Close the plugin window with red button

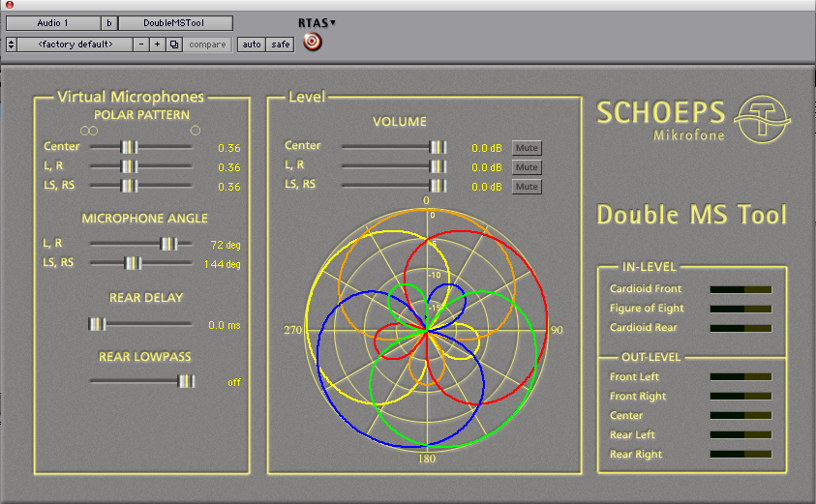(x=10, y=5)
